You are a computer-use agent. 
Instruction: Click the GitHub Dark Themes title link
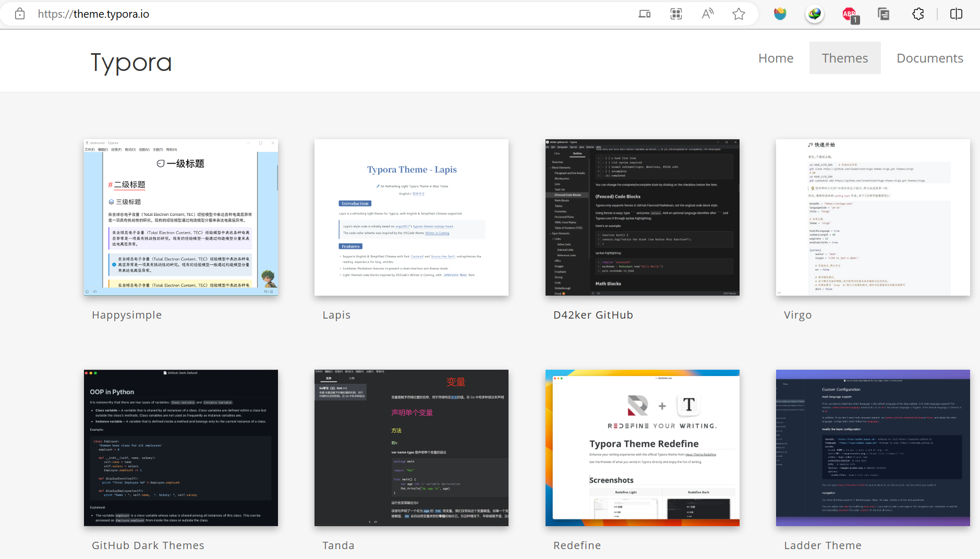(x=148, y=545)
